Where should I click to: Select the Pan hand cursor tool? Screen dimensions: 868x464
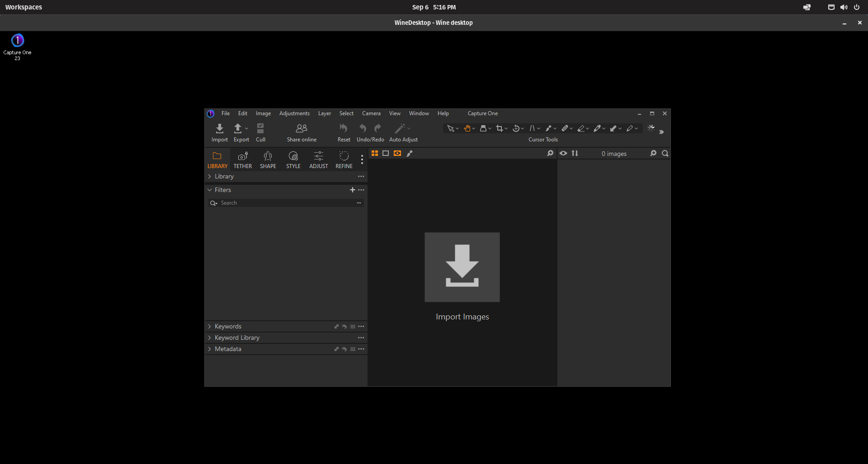point(467,129)
